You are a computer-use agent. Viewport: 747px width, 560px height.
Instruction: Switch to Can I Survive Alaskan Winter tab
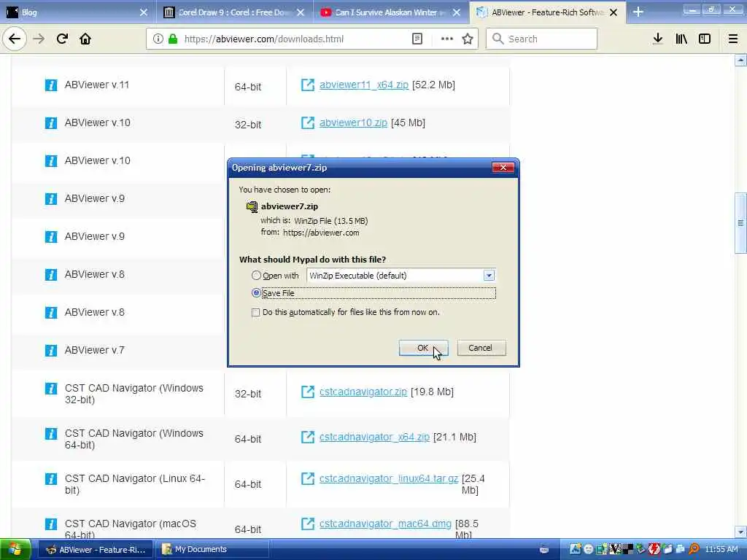(391, 12)
